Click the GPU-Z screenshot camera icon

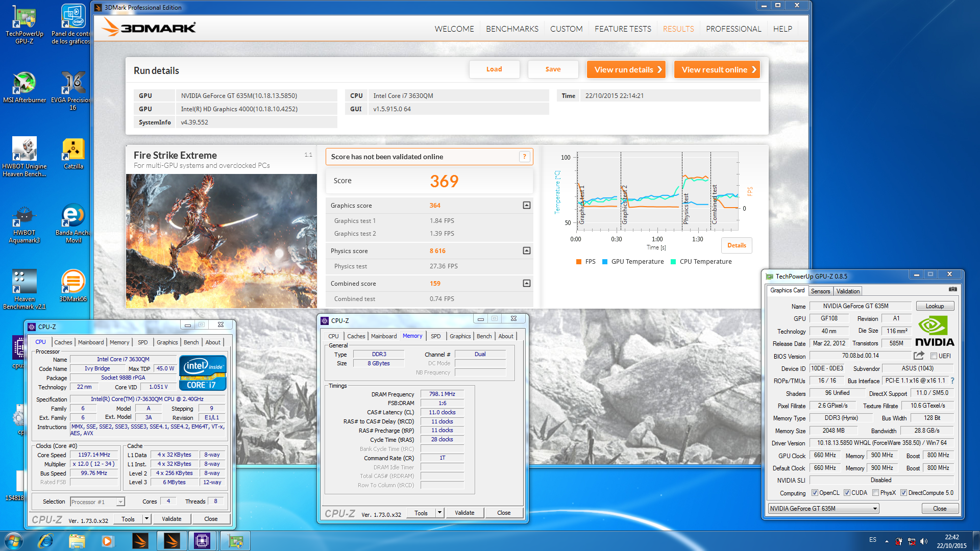952,289
